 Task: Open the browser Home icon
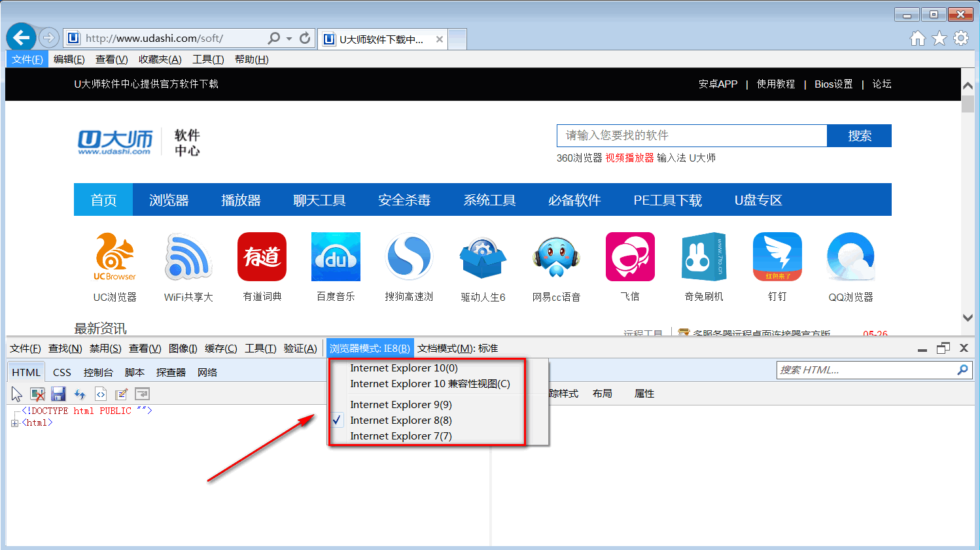tap(918, 39)
